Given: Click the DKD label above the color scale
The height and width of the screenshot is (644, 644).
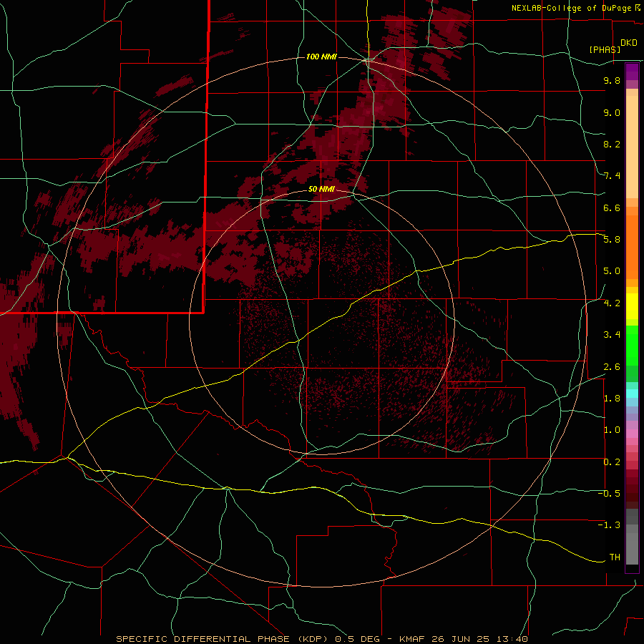Looking at the screenshot, I should point(629,43).
